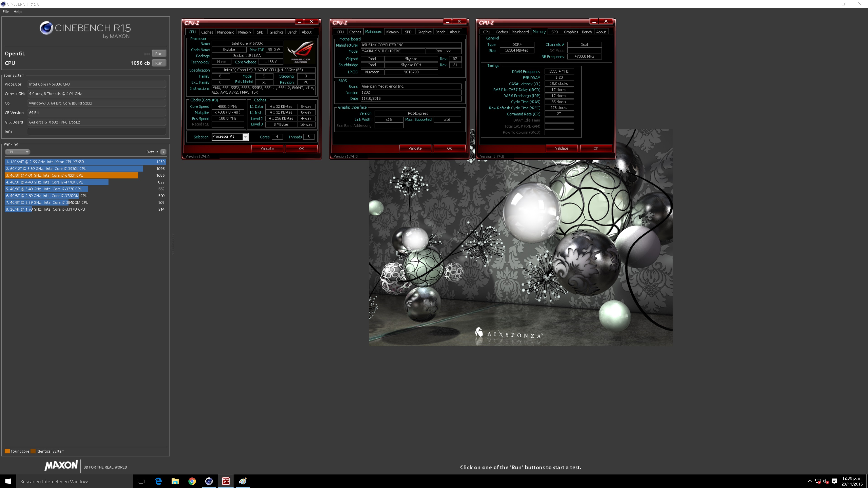This screenshot has width=868, height=488.
Task: Open the Paint taskbar icon
Action: [243, 481]
